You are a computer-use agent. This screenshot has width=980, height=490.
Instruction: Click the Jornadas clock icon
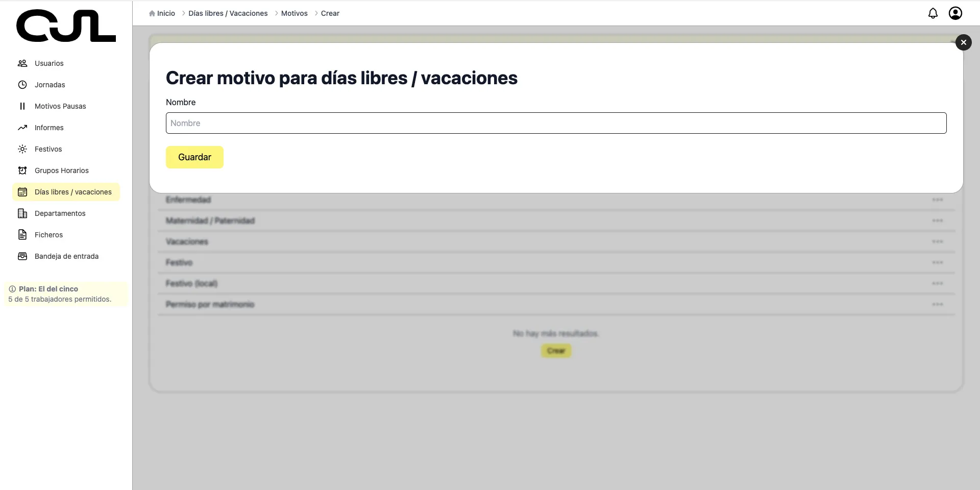pyautogui.click(x=22, y=85)
